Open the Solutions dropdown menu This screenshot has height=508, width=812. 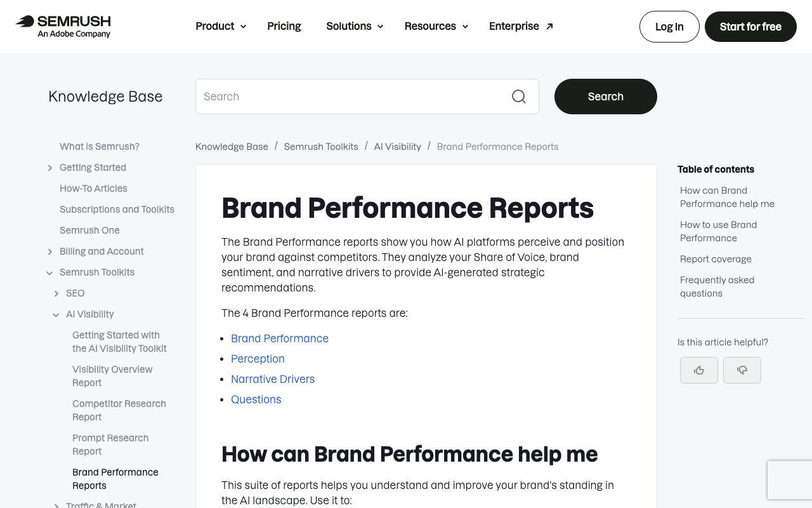pyautogui.click(x=355, y=26)
